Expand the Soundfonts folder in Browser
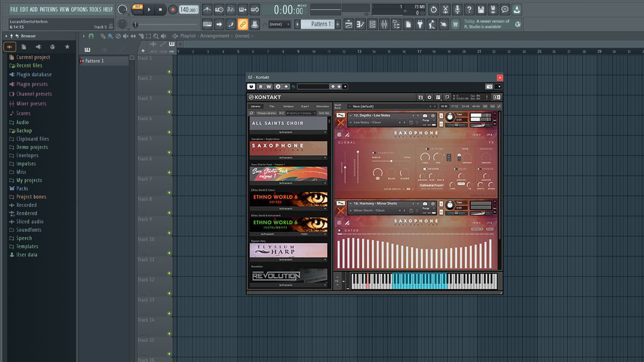This screenshot has width=644, height=362. (x=28, y=230)
